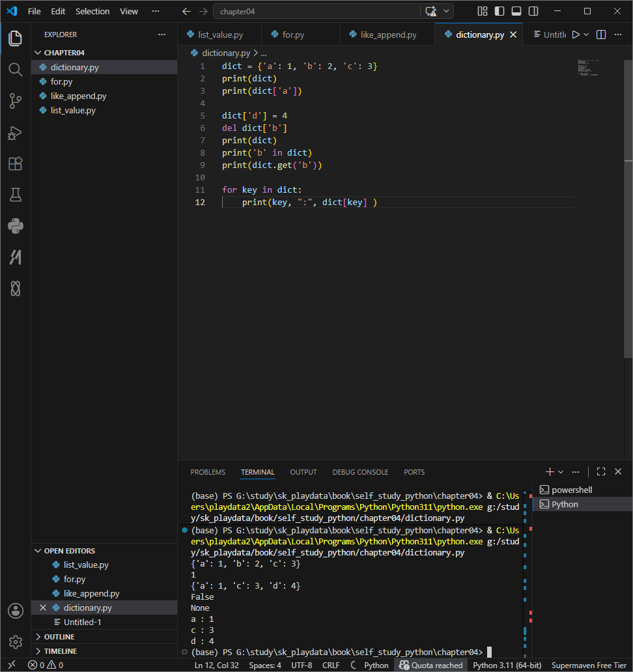Image resolution: width=633 pixels, height=672 pixels.
Task: Switch to list_value.py editor tab
Action: tap(219, 35)
